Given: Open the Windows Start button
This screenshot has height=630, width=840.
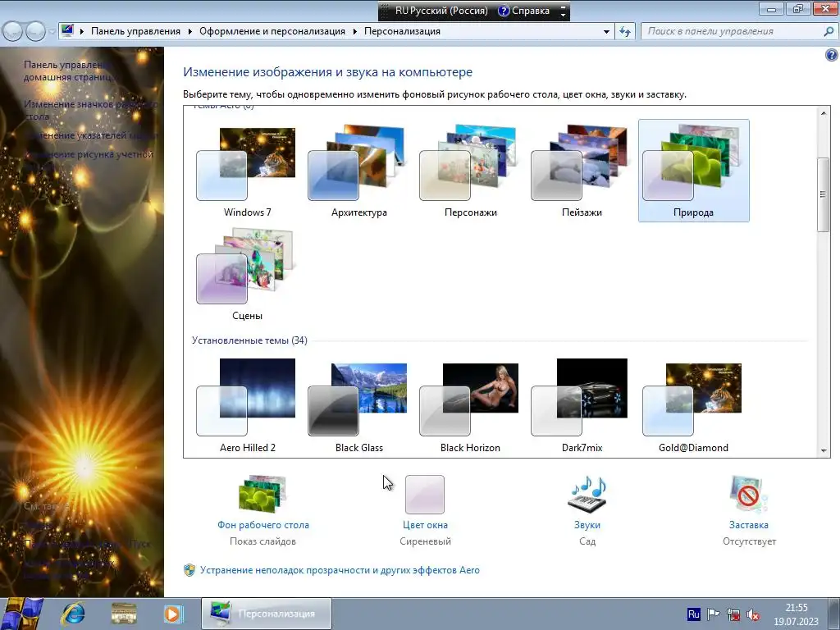Looking at the screenshot, I should pos(21,614).
